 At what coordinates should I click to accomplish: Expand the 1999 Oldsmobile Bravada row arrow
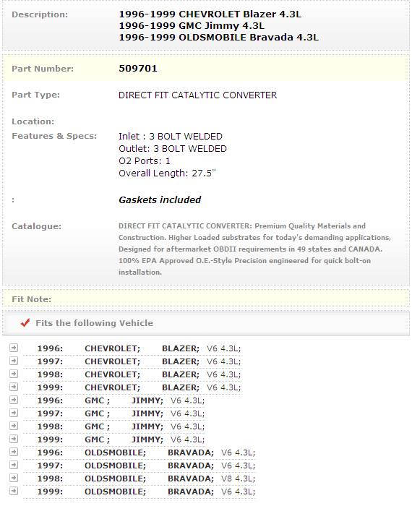[14, 491]
